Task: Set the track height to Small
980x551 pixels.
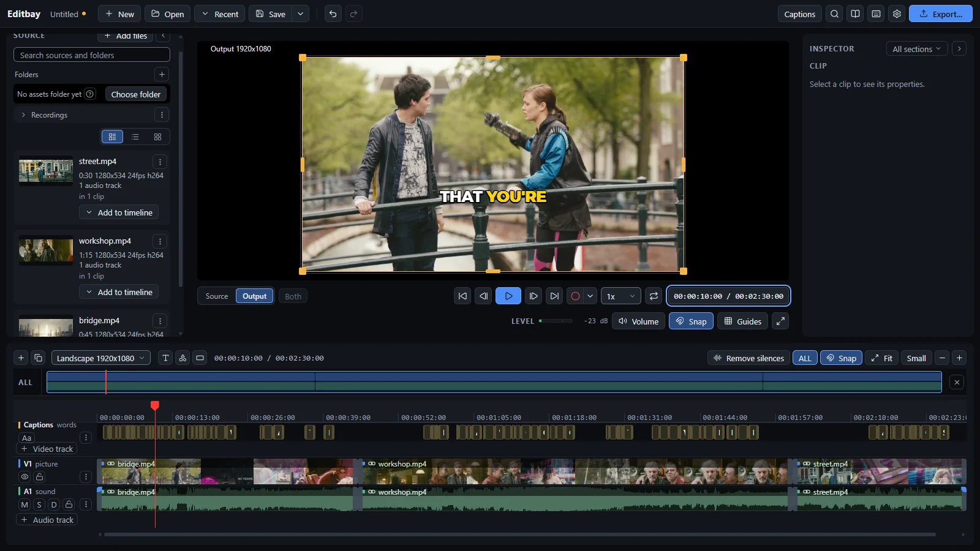Action: pos(916,358)
